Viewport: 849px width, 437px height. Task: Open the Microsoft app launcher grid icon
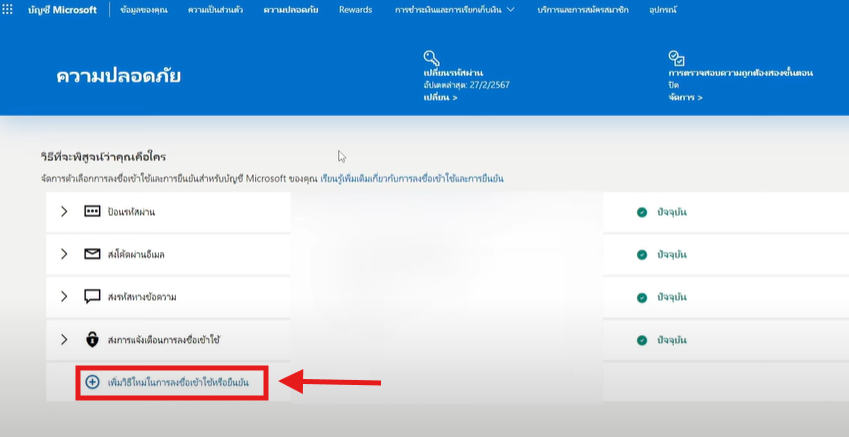(10, 10)
